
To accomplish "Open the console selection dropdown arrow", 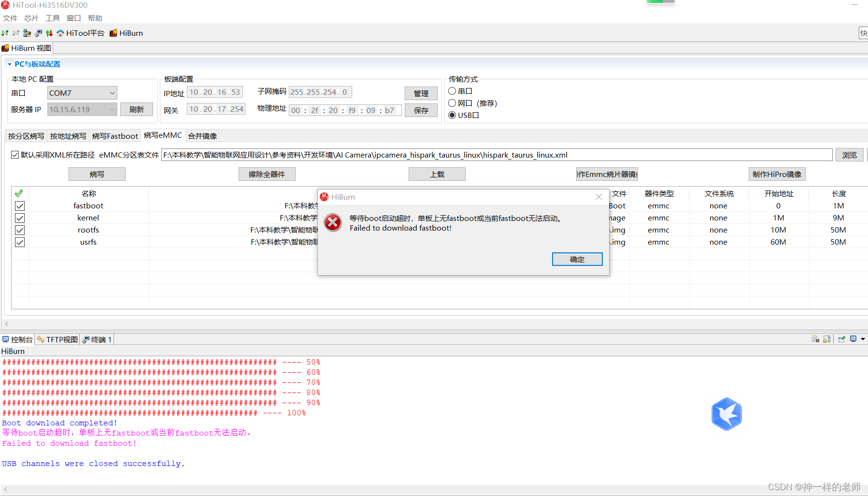I will coord(863,339).
